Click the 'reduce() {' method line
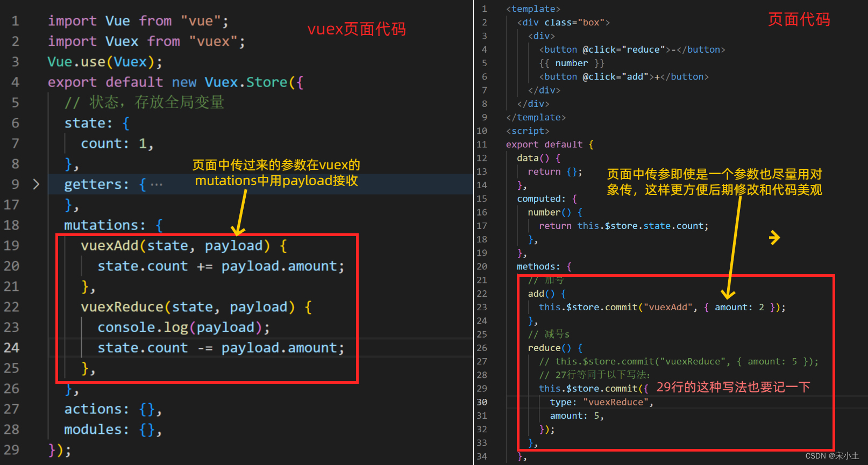This screenshot has width=868, height=465. (x=555, y=348)
